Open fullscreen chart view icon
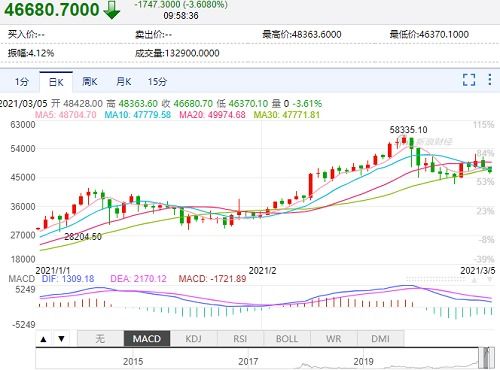The height and width of the screenshot is (370, 500). coord(469,80)
